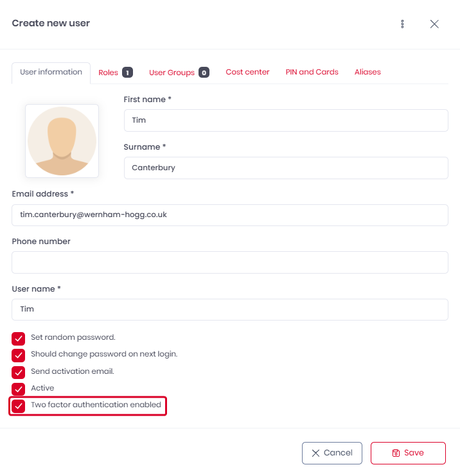Viewport: 460px width, 476px height.
Task: Click the empty Phone number field
Action: [x=230, y=262]
